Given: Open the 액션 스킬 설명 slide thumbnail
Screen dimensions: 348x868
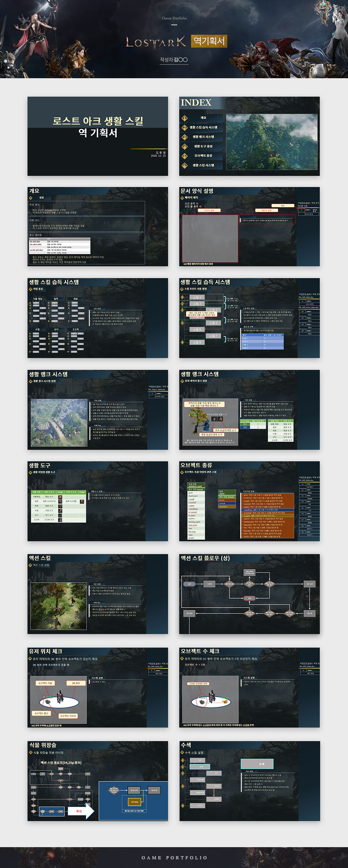Looking at the screenshot, I should [98, 594].
